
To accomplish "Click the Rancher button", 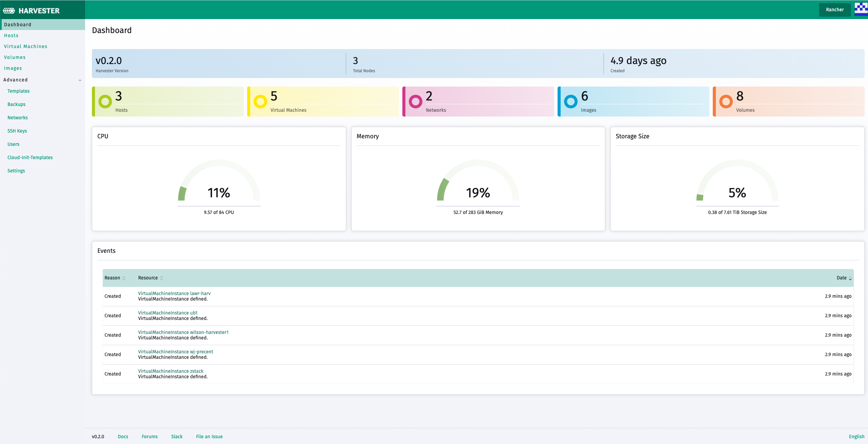I will click(835, 10).
